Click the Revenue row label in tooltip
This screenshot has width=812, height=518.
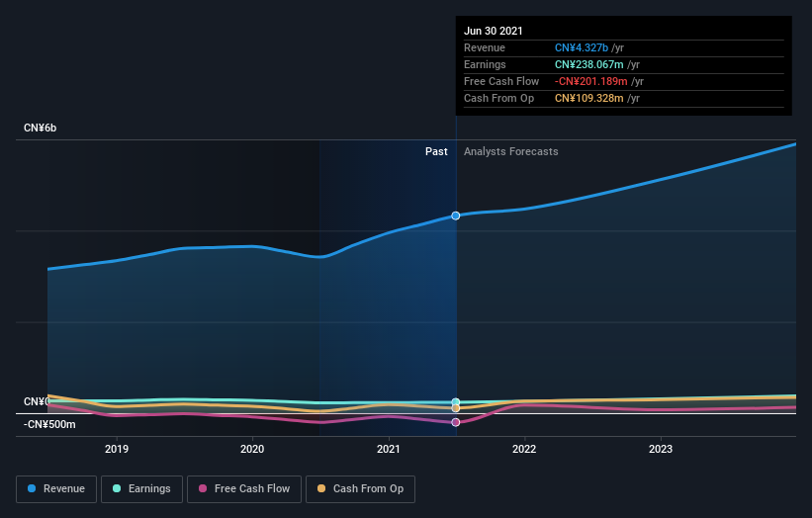(485, 47)
